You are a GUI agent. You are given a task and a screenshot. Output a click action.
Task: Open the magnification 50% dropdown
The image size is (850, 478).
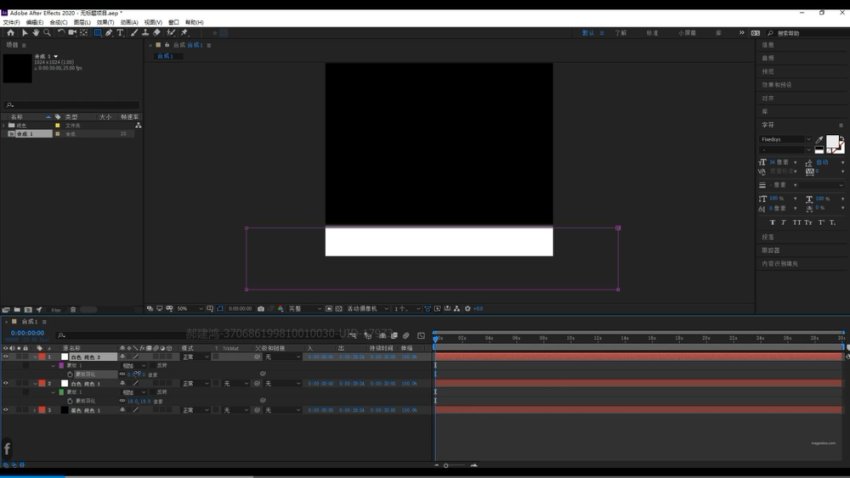click(x=190, y=308)
